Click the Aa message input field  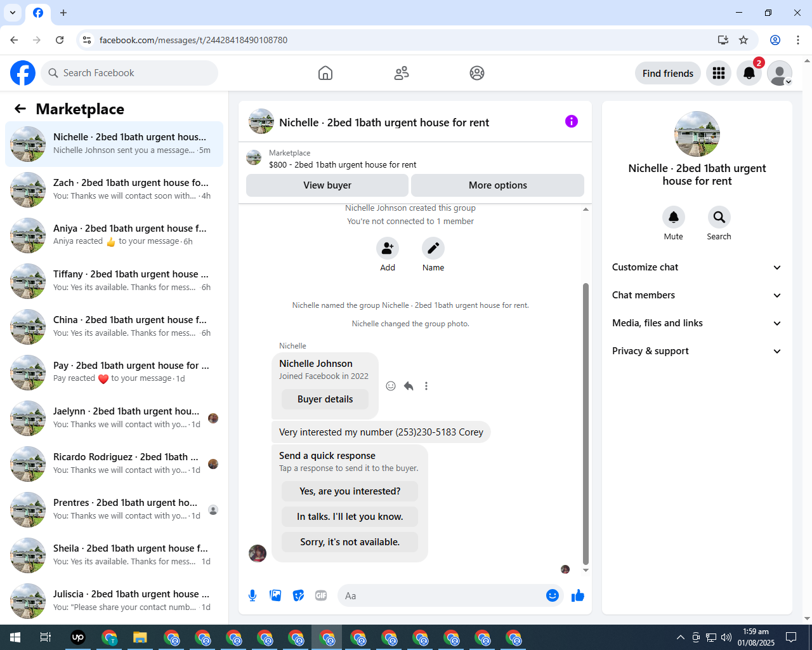pyautogui.click(x=441, y=595)
